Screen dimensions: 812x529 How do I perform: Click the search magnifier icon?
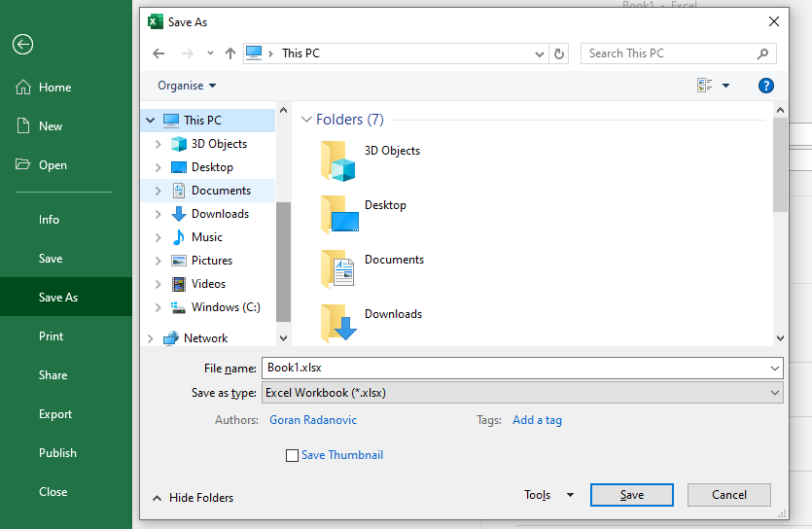763,53
